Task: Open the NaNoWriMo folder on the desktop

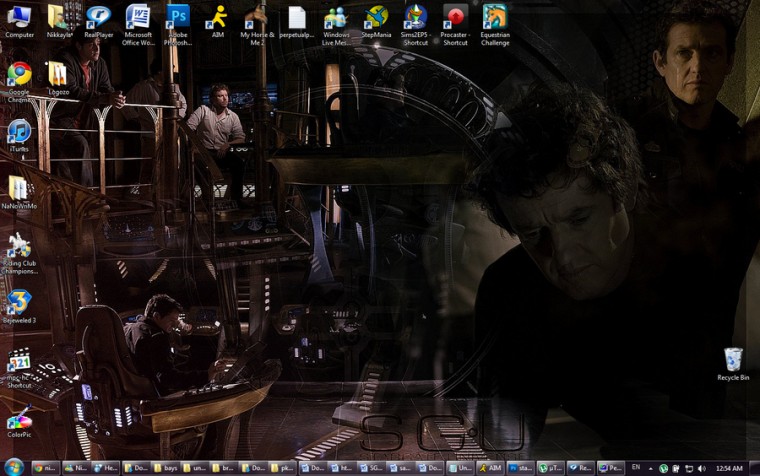Action: click(19, 193)
